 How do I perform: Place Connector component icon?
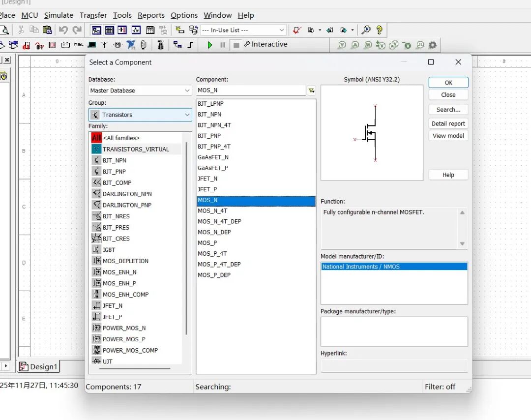(143, 45)
